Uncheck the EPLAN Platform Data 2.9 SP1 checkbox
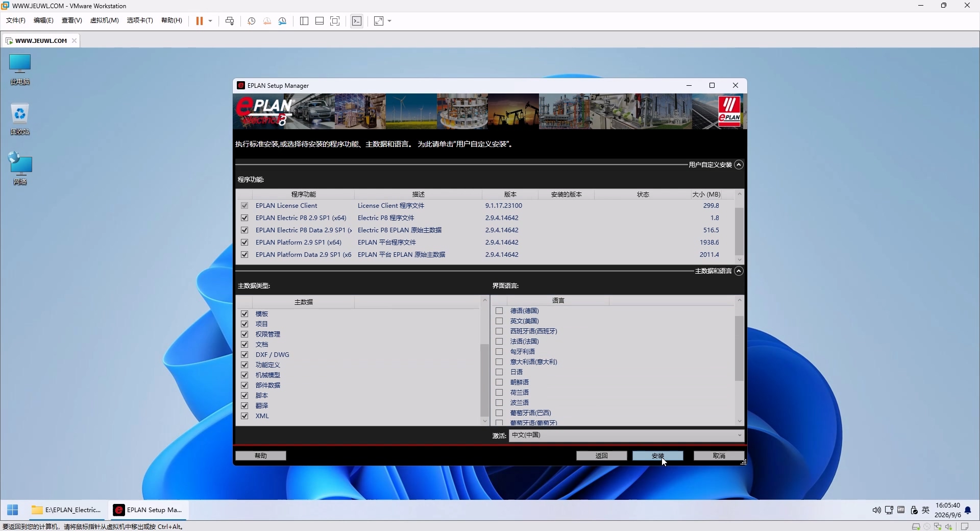 coord(244,255)
